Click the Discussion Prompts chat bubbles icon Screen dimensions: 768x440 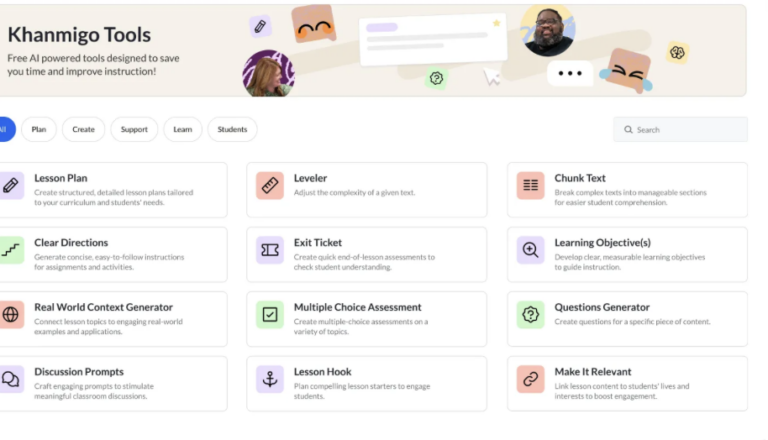11,379
